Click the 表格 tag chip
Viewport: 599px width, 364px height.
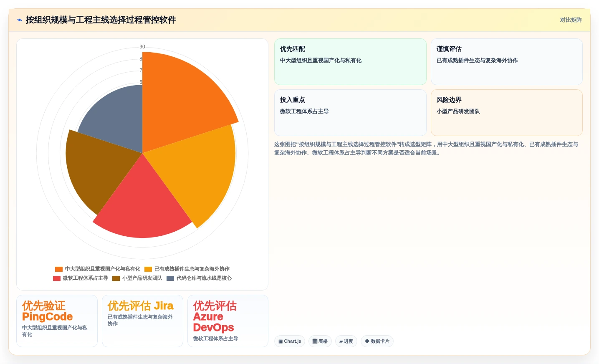click(320, 341)
